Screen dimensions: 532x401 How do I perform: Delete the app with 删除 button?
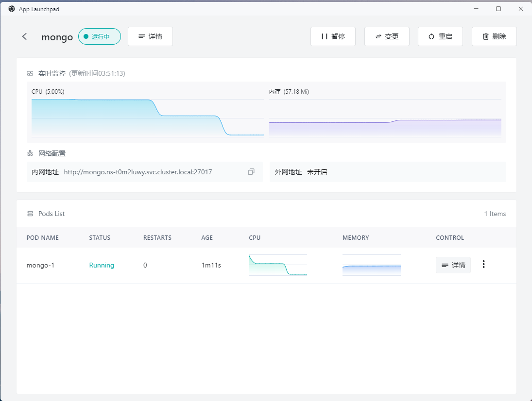pos(494,36)
